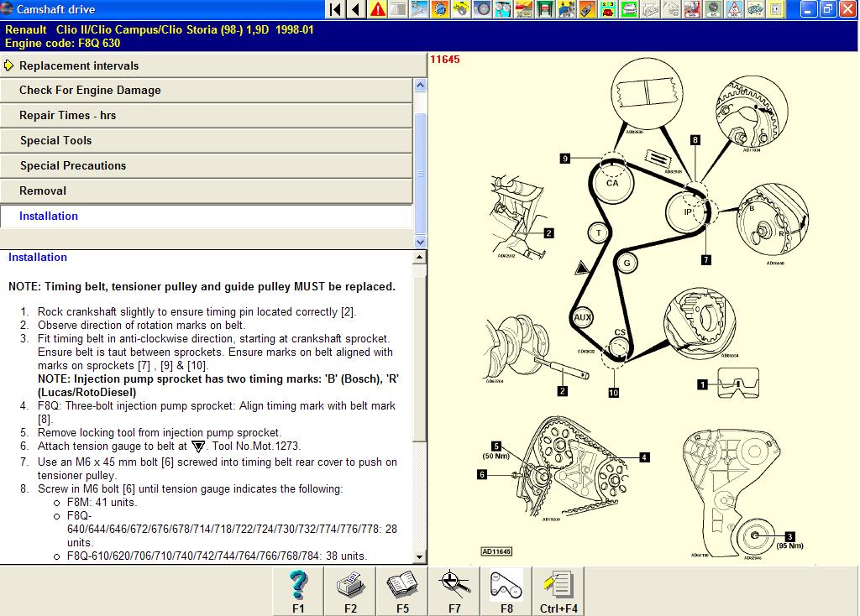860x616 pixels.
Task: Select Replacement intervals section
Action: (212, 65)
